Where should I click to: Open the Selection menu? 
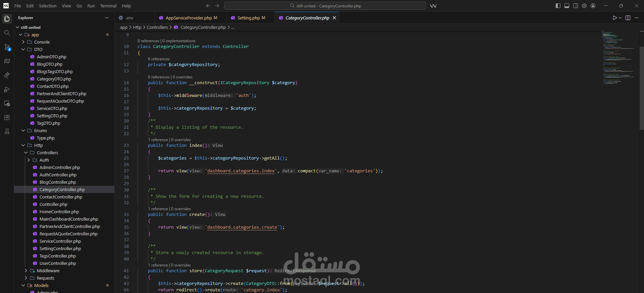[48, 6]
